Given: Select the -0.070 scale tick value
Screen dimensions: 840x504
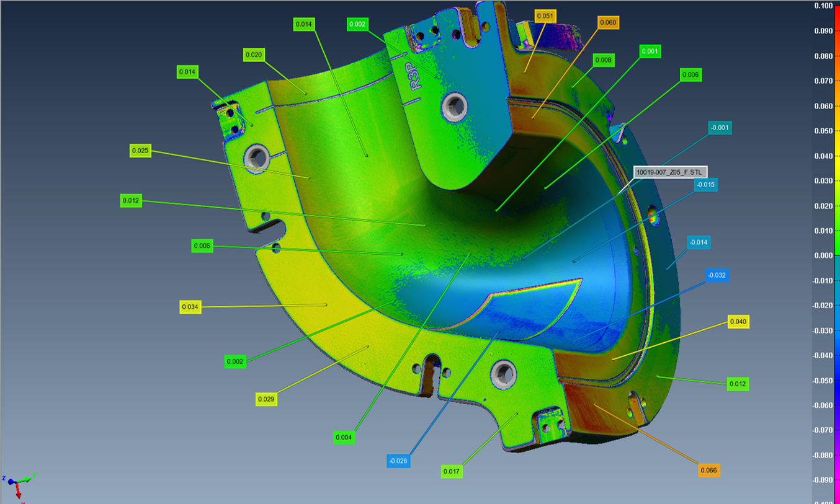Looking at the screenshot, I should (823, 430).
